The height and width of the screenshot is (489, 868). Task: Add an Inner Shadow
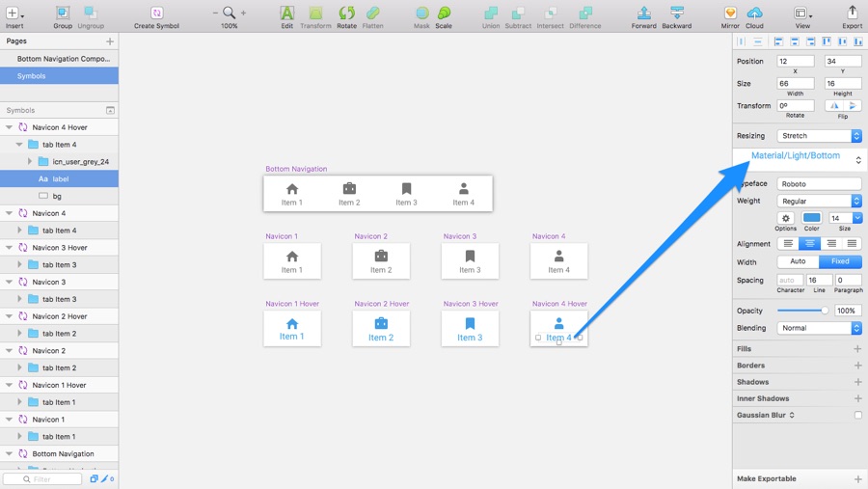[x=857, y=398]
